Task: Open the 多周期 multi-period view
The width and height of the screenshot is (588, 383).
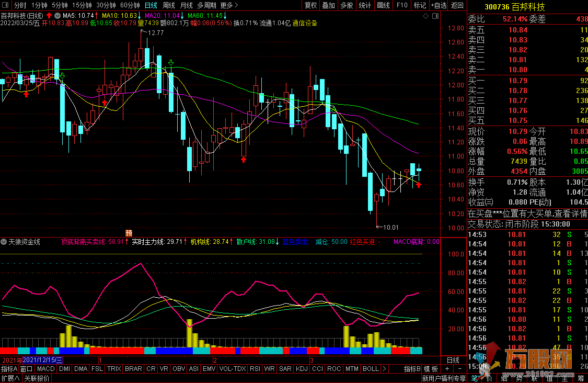Action: click(x=206, y=5)
